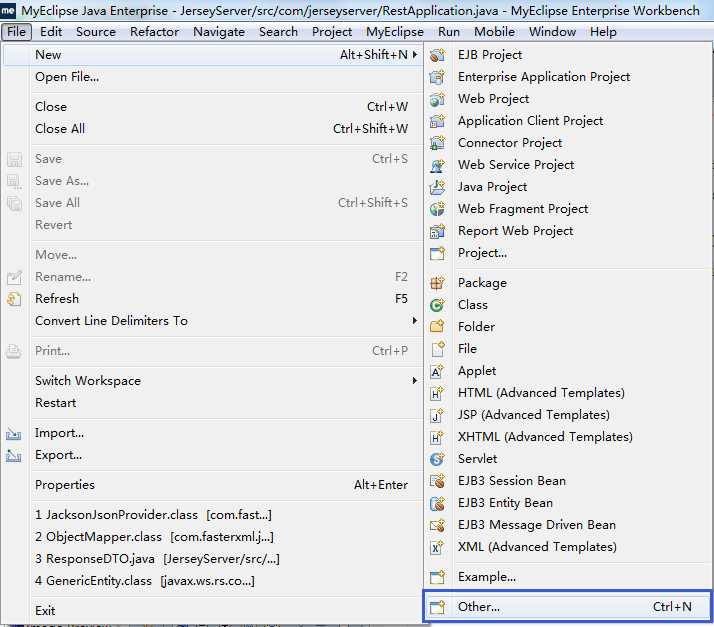Click the EJB3 Session Bean icon

(x=437, y=481)
